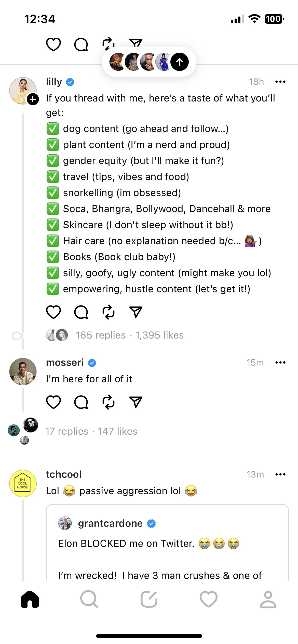The image size is (298, 644).
Task: Like lilly's thread post
Action: coord(53,312)
